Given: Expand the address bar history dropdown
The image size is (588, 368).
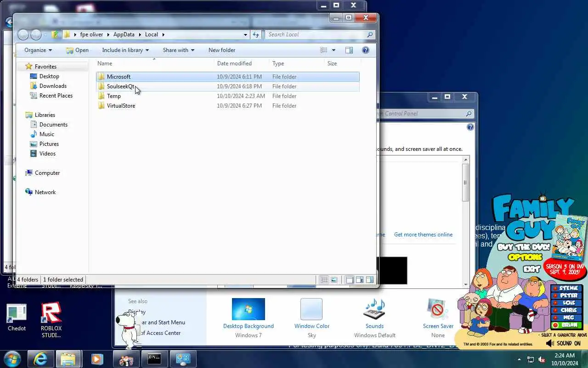Looking at the screenshot, I should (x=245, y=34).
